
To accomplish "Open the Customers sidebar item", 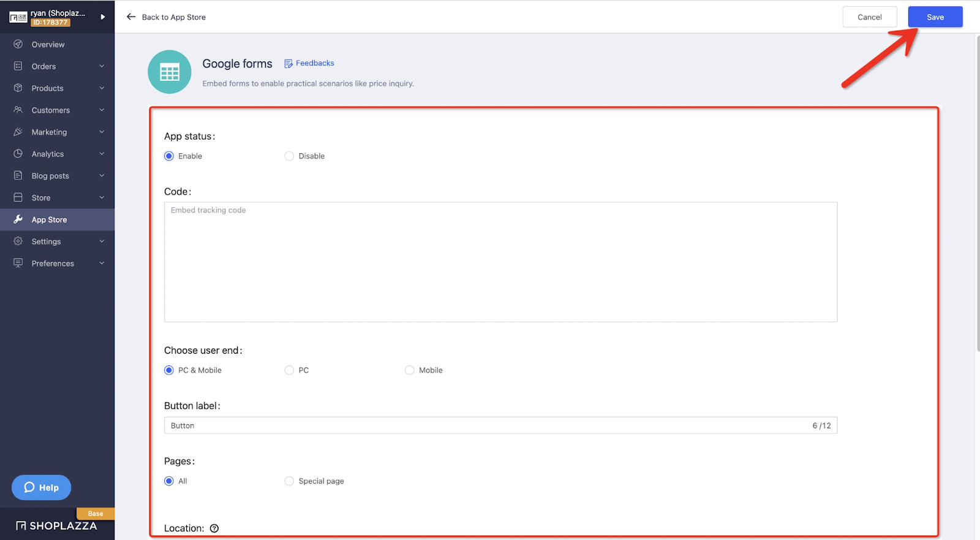I will 57,110.
